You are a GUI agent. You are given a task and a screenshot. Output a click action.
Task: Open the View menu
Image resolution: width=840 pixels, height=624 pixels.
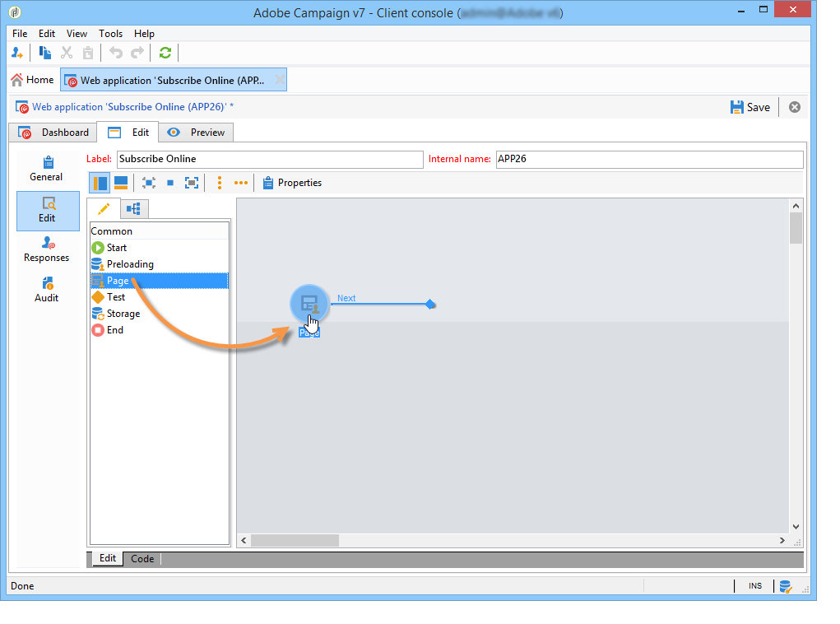(77, 33)
